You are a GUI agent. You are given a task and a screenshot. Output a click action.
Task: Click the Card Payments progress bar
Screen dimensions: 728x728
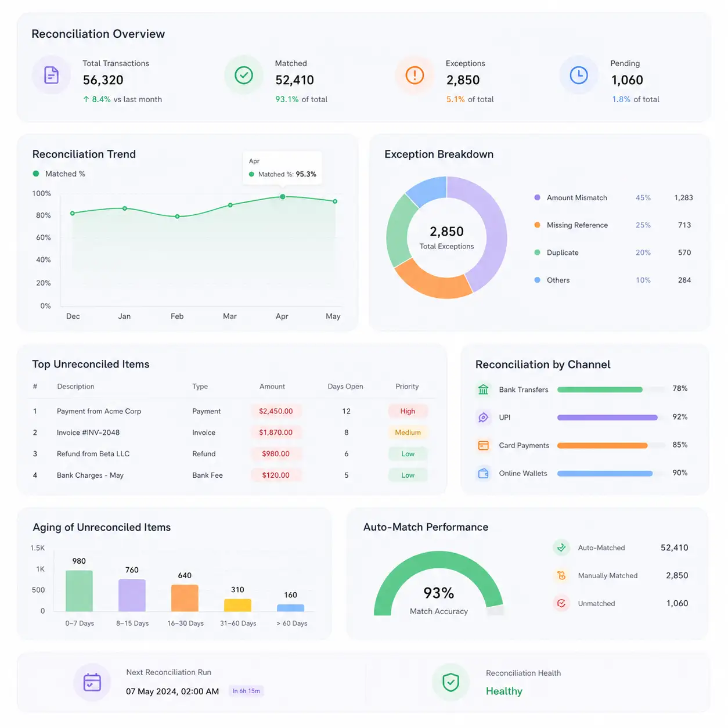click(x=611, y=445)
